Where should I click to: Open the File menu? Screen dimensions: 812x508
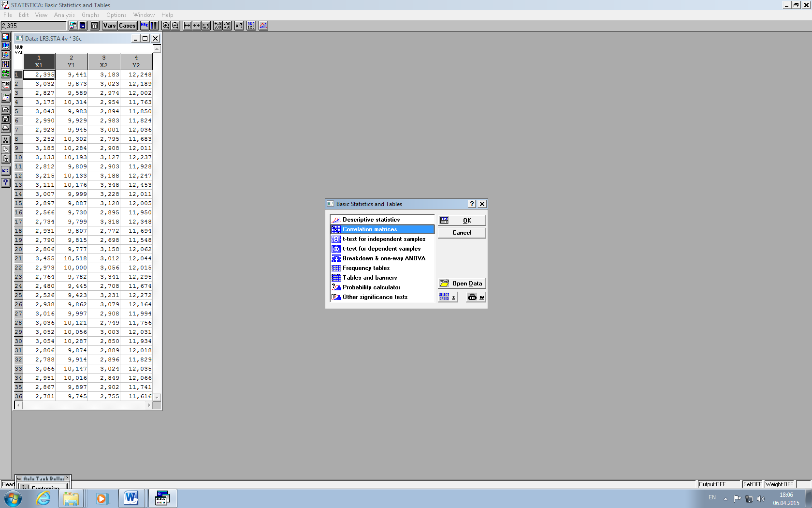coord(8,15)
